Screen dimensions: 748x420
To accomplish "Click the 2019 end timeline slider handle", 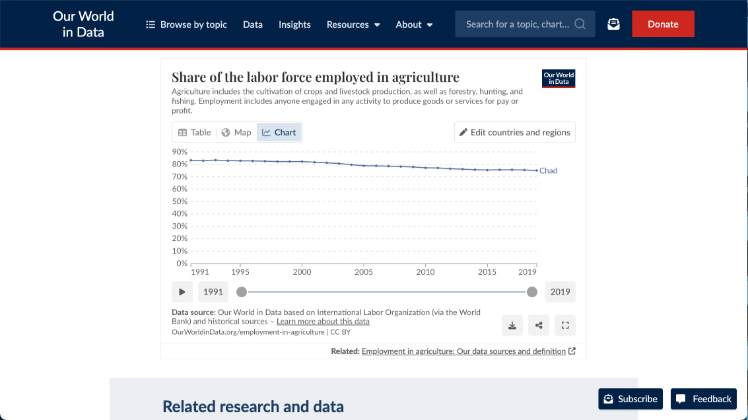I will (532, 292).
